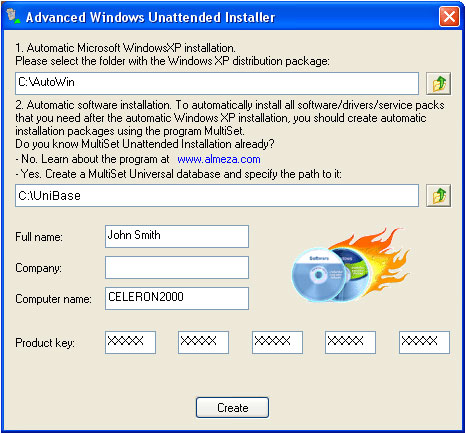Viewport: 466px width, 434px height.
Task: Open the www.almeza.com link
Action: [219, 159]
